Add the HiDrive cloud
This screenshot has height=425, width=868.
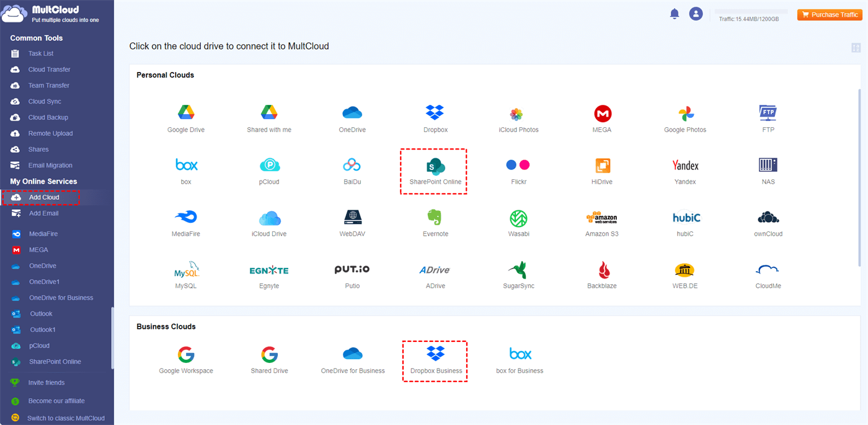click(x=602, y=171)
